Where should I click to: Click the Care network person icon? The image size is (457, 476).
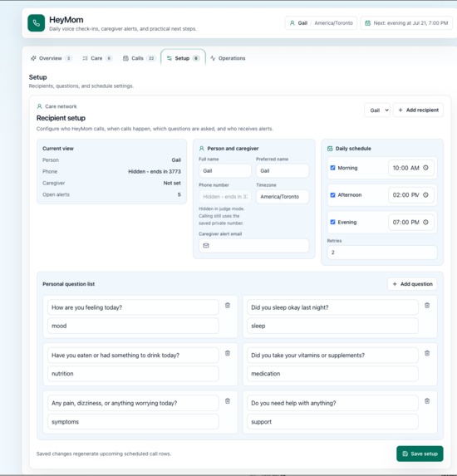(x=39, y=106)
